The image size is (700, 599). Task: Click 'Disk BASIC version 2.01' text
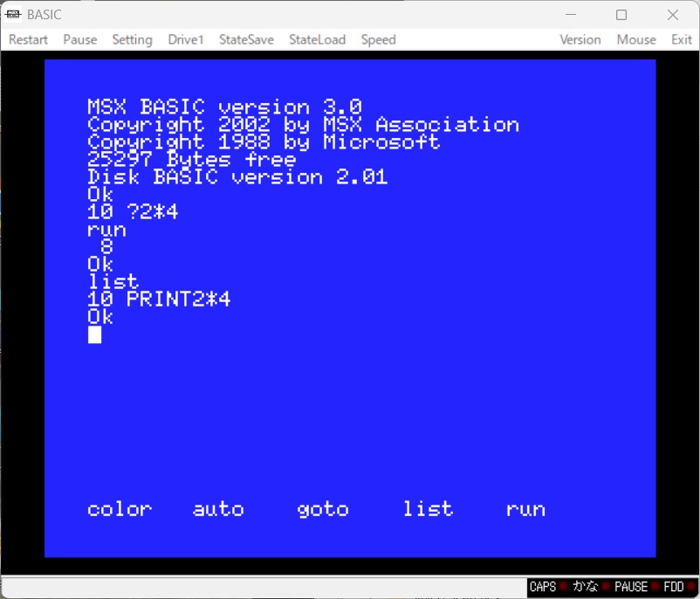(x=237, y=177)
